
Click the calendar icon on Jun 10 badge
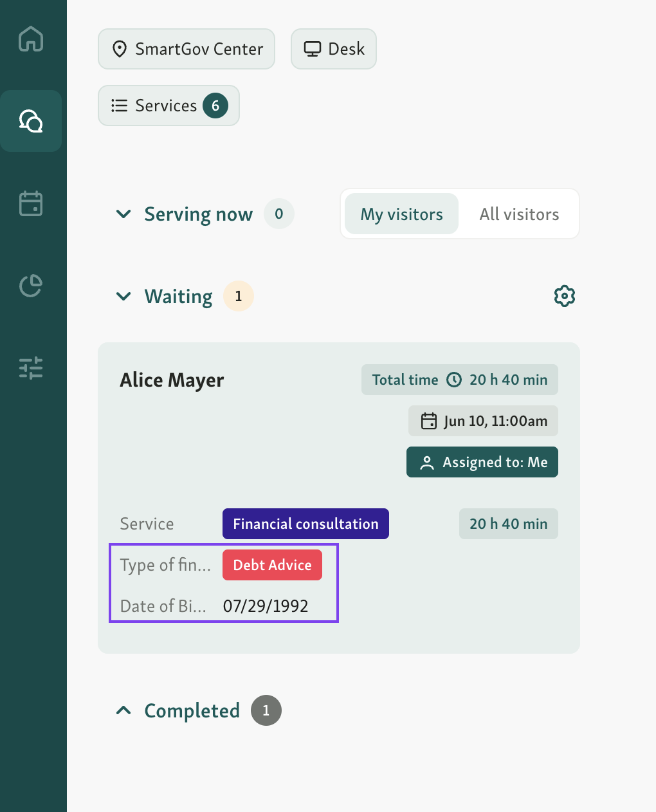(x=428, y=421)
